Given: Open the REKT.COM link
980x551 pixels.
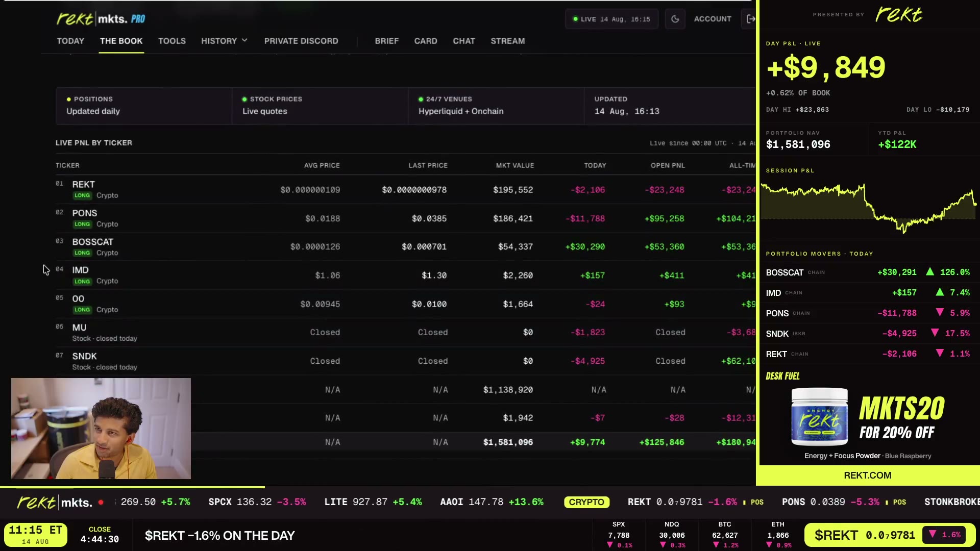Looking at the screenshot, I should [x=867, y=475].
